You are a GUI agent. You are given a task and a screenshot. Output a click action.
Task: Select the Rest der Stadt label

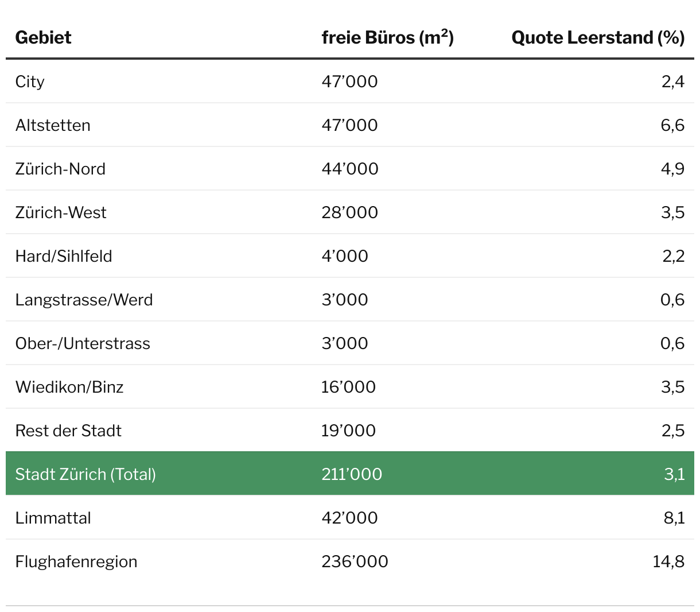pos(68,431)
